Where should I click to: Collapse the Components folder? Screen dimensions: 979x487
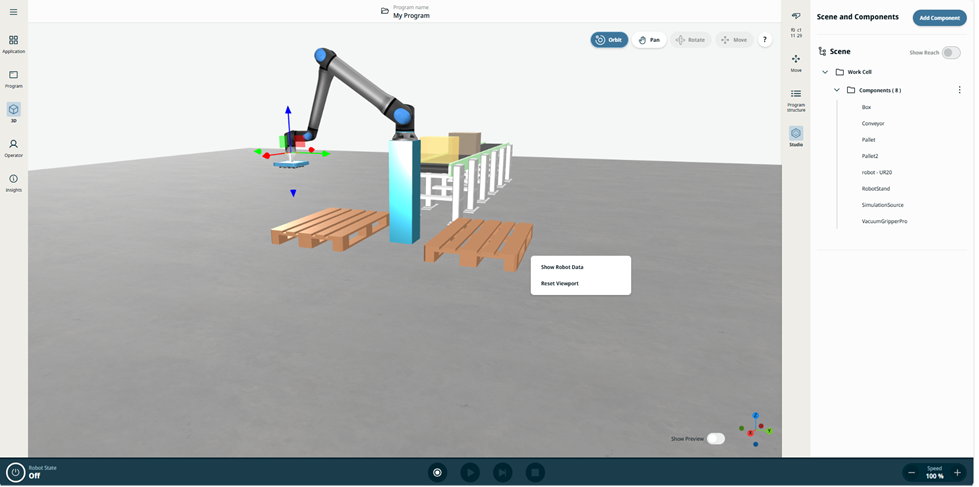point(837,90)
